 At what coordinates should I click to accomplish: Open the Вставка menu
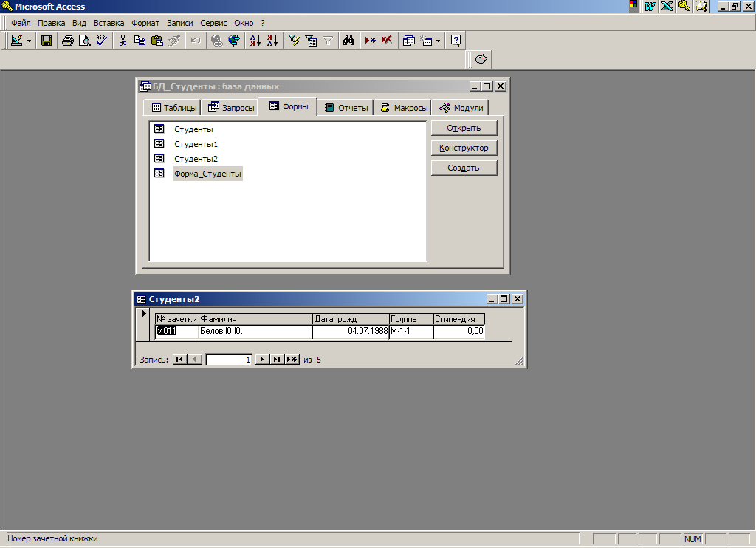tap(109, 23)
